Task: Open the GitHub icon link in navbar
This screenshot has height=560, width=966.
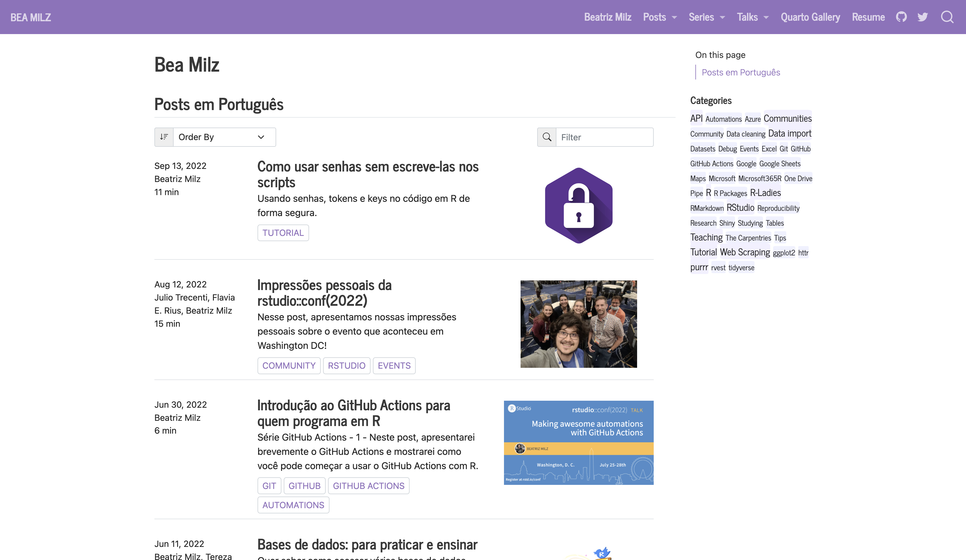Action: point(901,17)
